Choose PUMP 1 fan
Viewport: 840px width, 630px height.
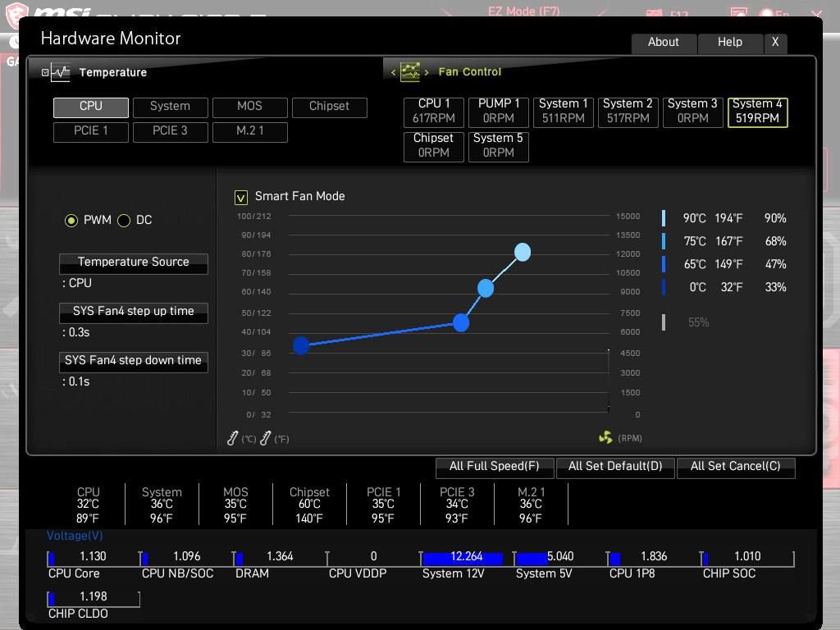point(499,112)
